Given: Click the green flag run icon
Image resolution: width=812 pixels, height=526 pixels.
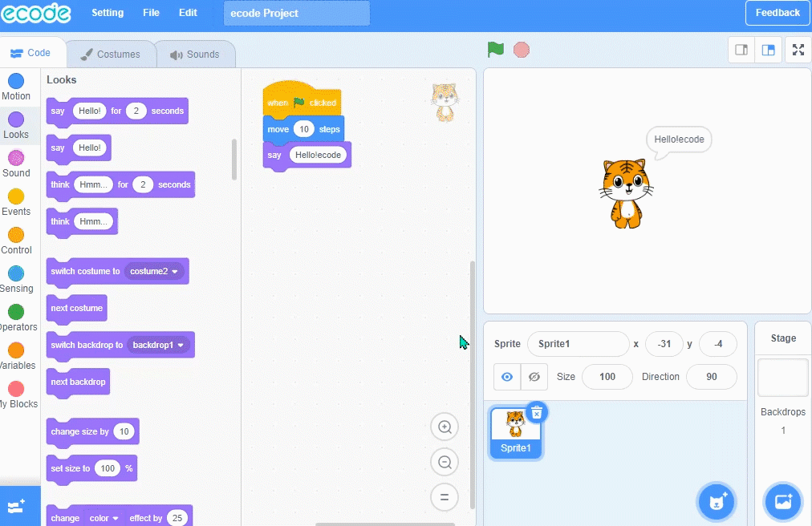Looking at the screenshot, I should pyautogui.click(x=496, y=50).
